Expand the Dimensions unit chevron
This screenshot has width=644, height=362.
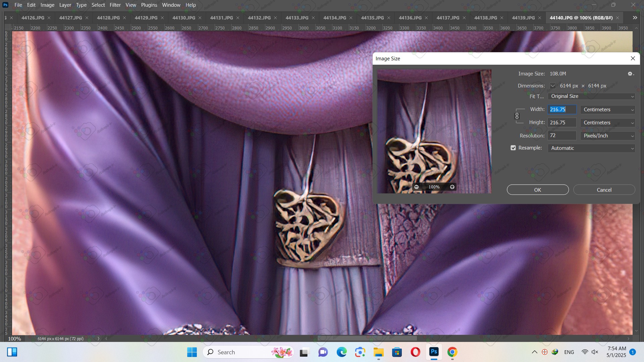(x=552, y=86)
